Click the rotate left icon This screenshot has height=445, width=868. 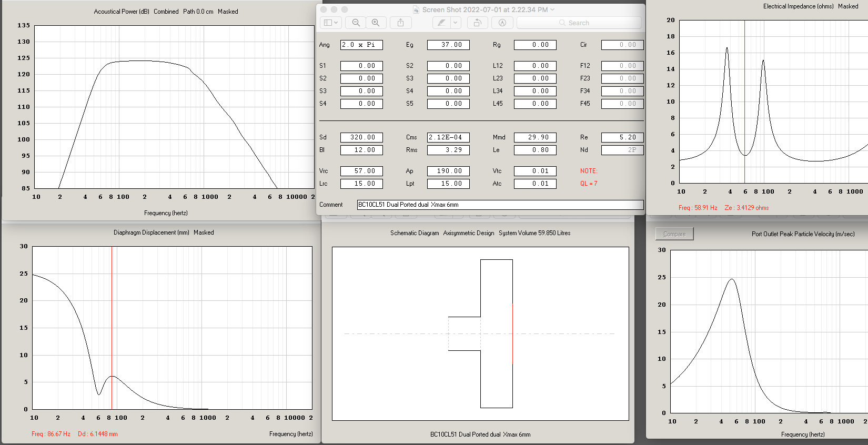[x=477, y=23]
